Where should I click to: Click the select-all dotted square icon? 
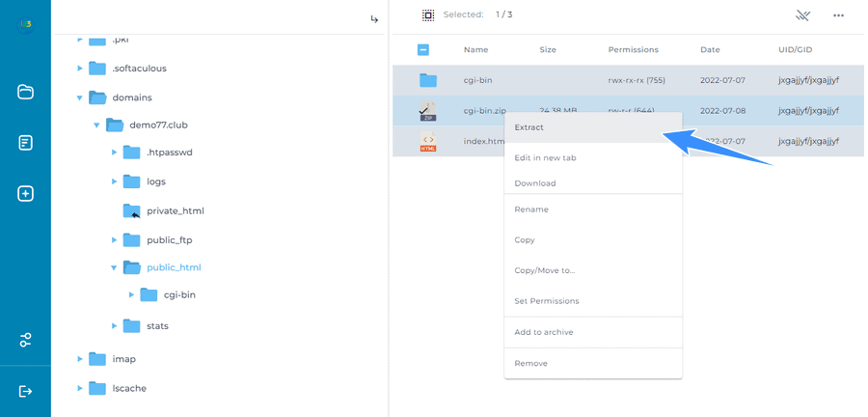(x=428, y=14)
